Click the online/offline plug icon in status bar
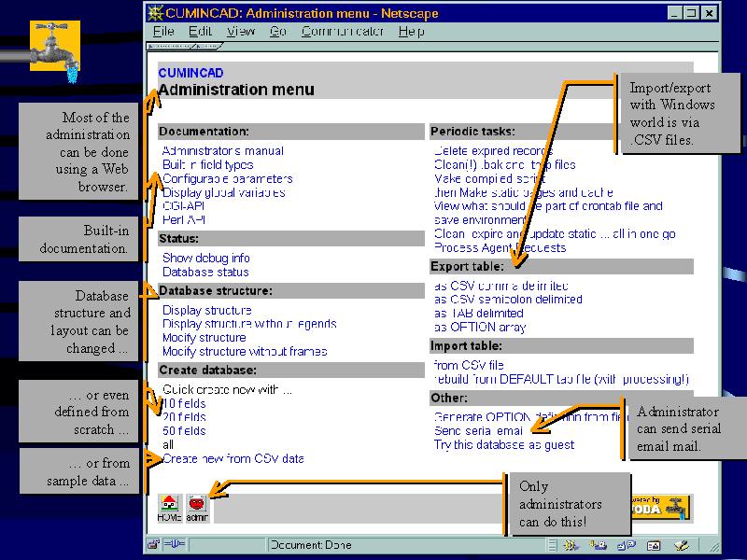Image resolution: width=747 pixels, height=560 pixels. [176, 545]
